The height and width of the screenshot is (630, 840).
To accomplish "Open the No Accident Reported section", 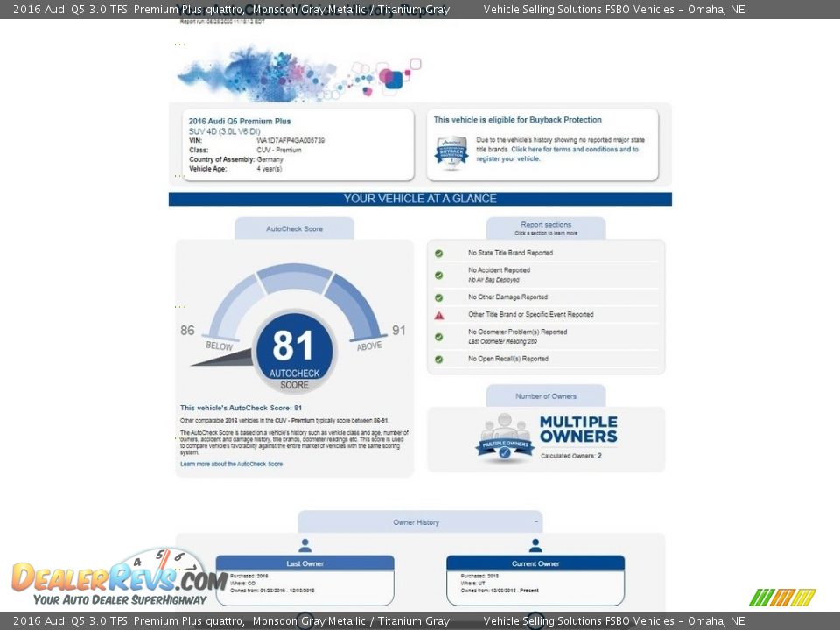I will 499,270.
